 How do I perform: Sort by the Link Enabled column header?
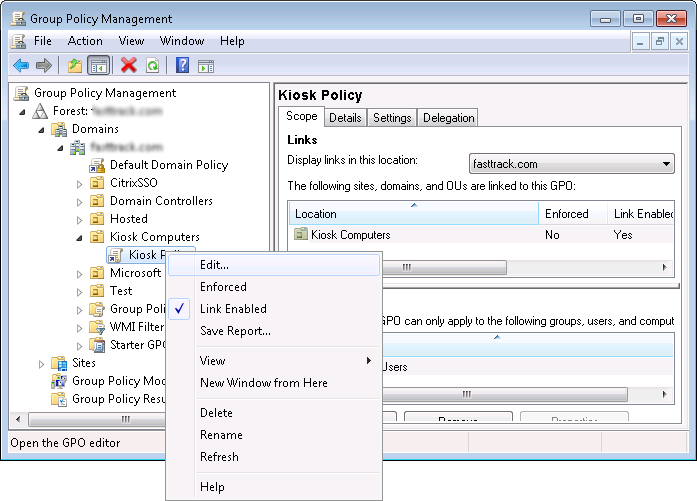(641, 213)
